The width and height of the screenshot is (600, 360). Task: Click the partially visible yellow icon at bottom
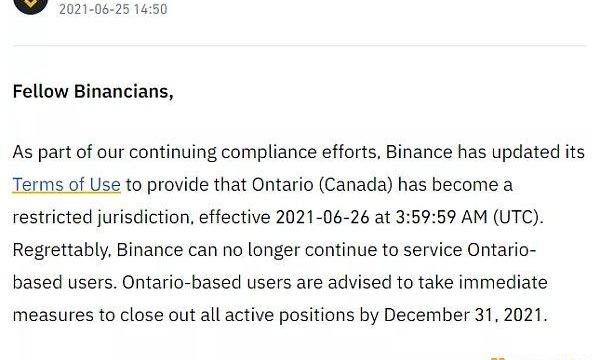pos(497,358)
